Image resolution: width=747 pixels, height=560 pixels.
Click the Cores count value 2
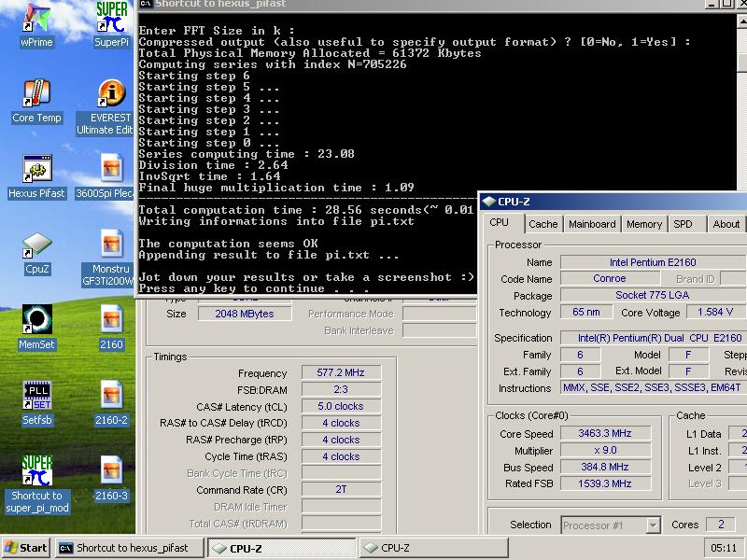[x=721, y=525]
